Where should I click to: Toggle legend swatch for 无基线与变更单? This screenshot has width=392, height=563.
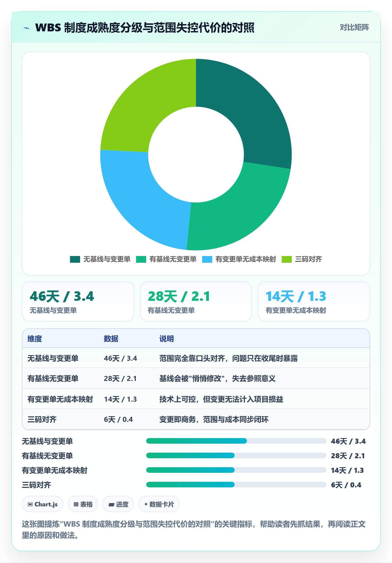click(75, 259)
